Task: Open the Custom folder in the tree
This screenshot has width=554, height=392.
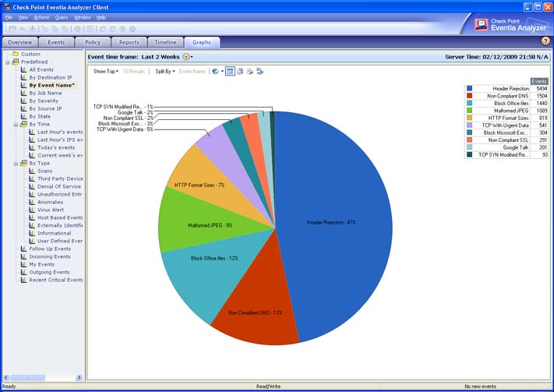Action: 30,54
